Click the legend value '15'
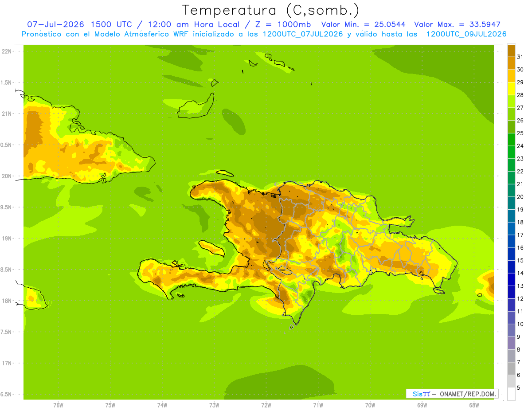 pos(520,260)
